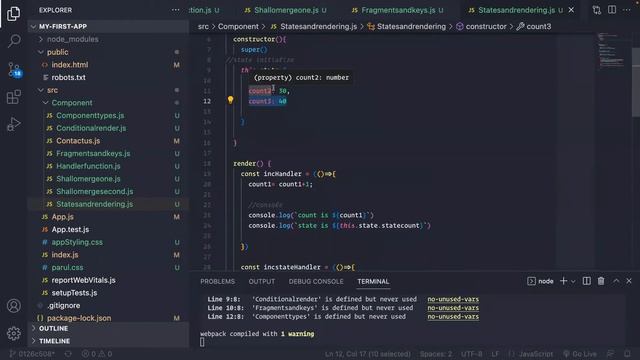
Task: Close the Statesandrendering.js tab
Action: pos(571,10)
